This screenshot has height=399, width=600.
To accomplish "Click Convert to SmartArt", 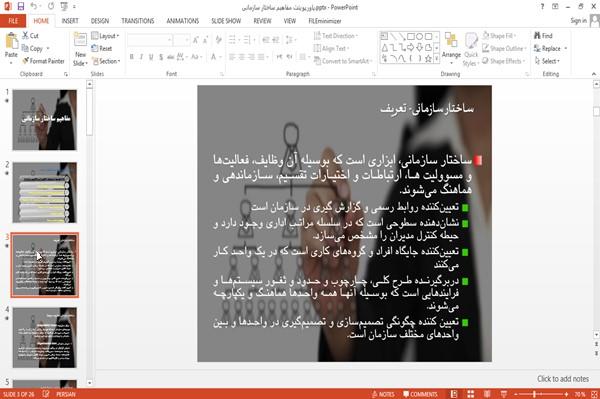I will (x=343, y=61).
